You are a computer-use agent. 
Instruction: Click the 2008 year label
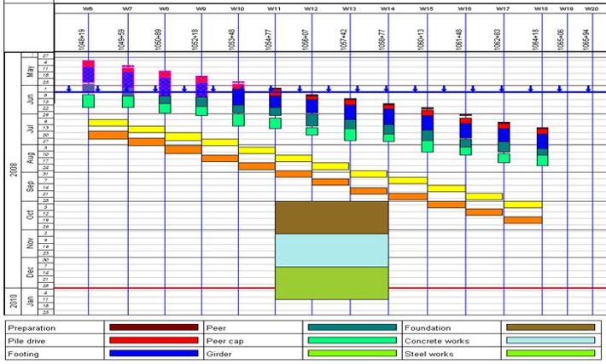(x=14, y=170)
